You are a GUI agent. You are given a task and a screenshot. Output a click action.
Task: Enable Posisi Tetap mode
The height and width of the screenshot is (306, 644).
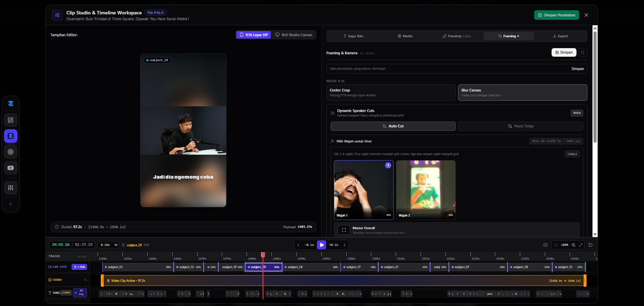point(521,126)
